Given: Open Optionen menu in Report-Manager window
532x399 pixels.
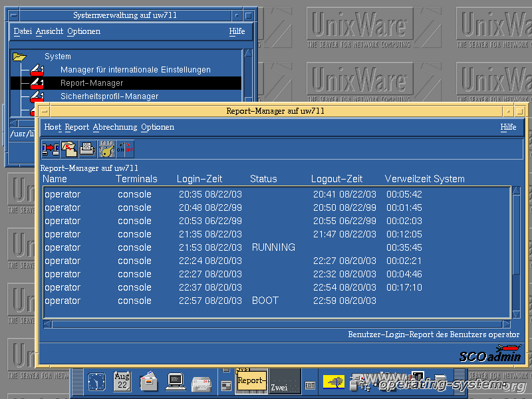Looking at the screenshot, I should [158, 127].
